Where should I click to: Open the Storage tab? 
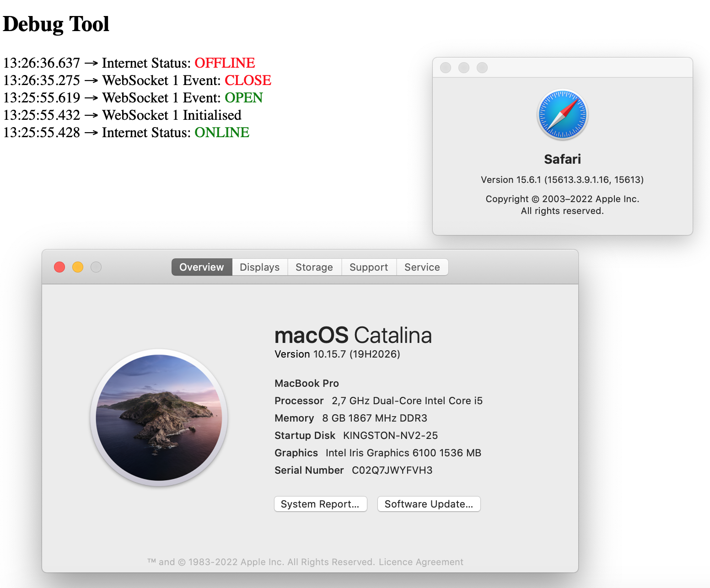click(x=314, y=267)
